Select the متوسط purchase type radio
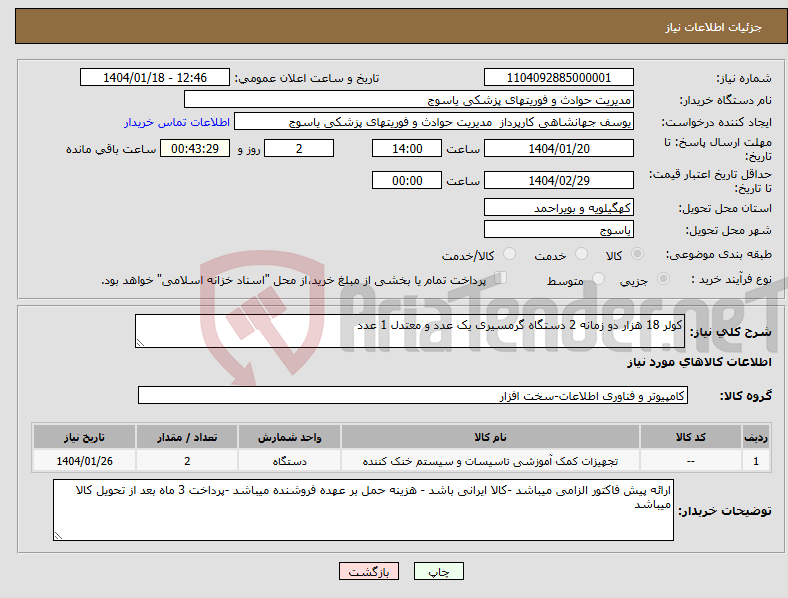The height and width of the screenshot is (598, 788). [x=598, y=278]
